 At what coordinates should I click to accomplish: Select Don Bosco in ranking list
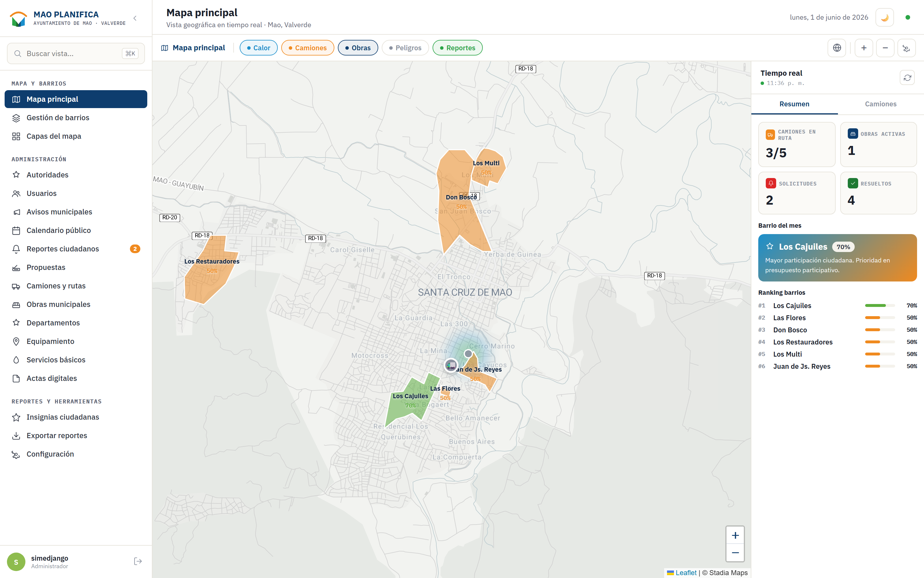tap(837, 330)
